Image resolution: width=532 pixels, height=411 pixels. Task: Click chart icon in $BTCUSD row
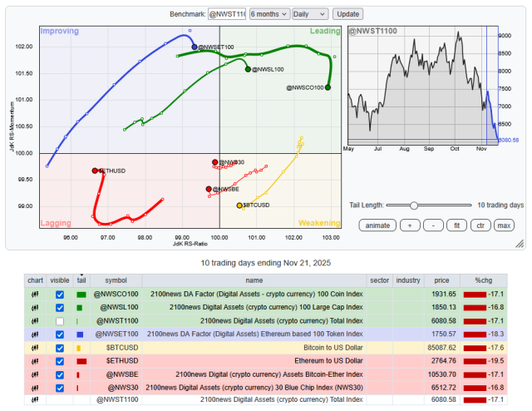point(37,348)
